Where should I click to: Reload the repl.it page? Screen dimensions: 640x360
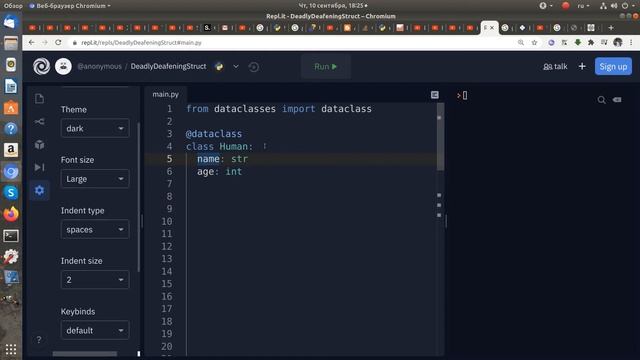point(58,42)
